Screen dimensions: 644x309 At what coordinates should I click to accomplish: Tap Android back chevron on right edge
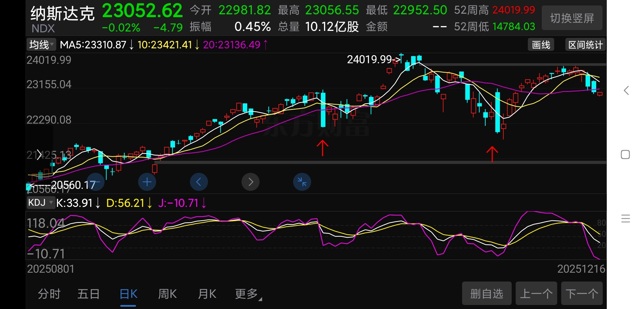pos(626,90)
